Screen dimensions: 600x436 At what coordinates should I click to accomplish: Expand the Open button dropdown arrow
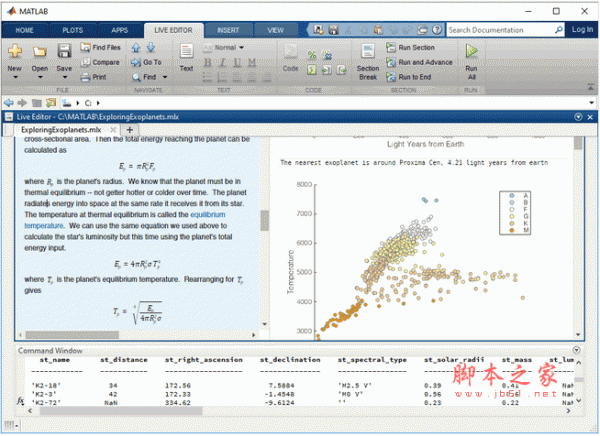pos(39,79)
